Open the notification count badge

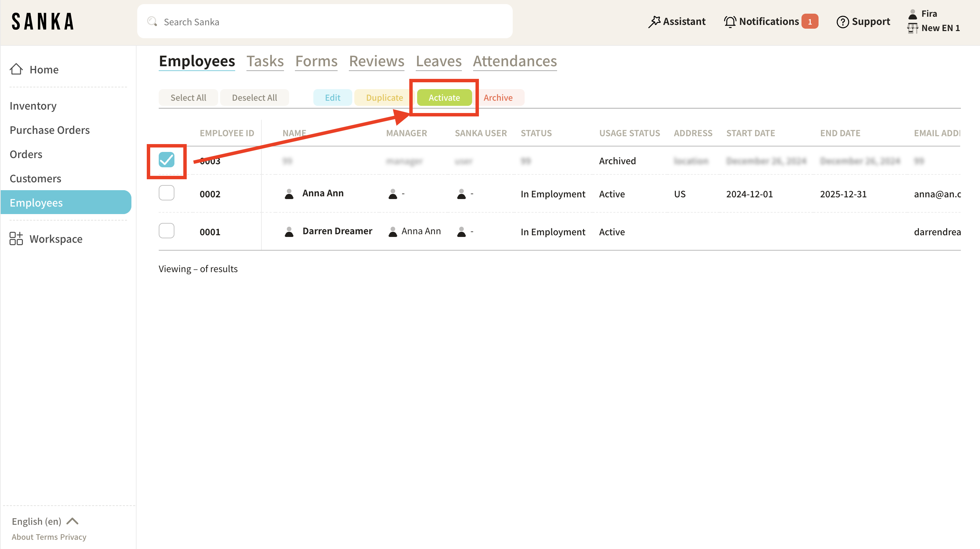pyautogui.click(x=810, y=22)
